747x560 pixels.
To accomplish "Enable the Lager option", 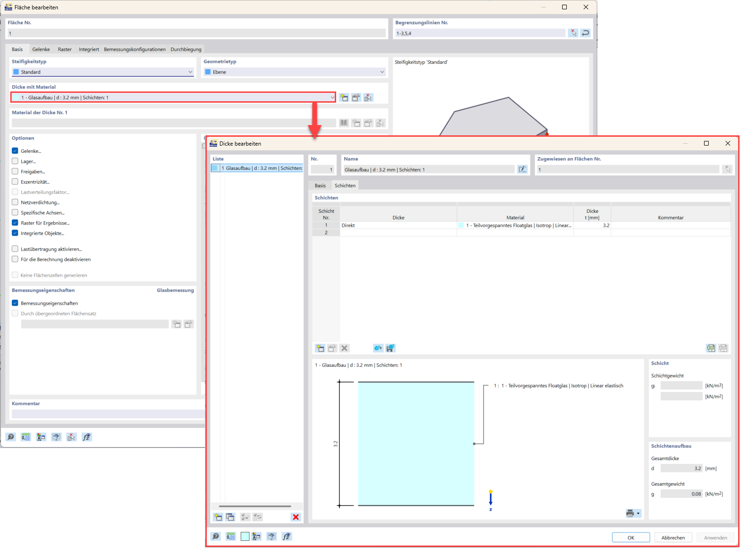I will pos(15,161).
